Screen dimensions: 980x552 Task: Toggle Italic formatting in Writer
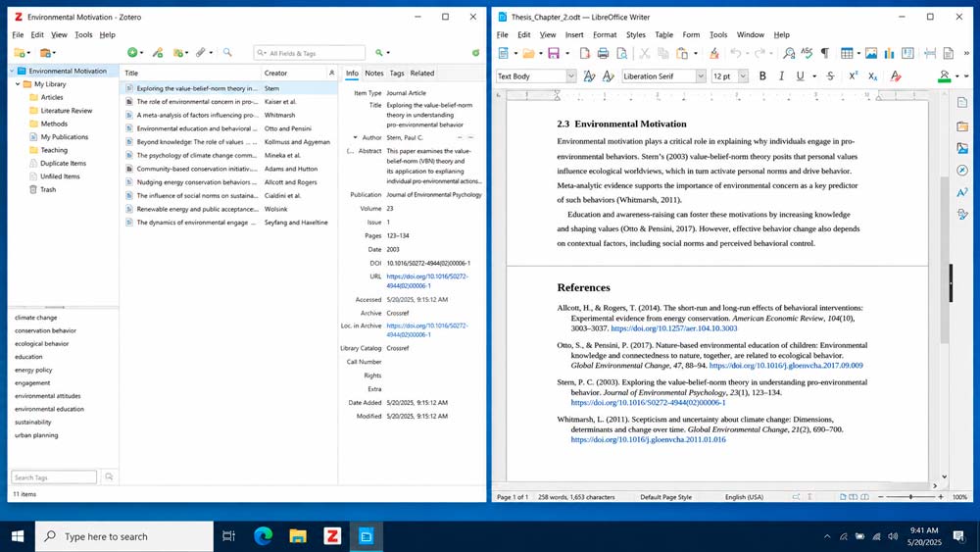pyautogui.click(x=781, y=75)
